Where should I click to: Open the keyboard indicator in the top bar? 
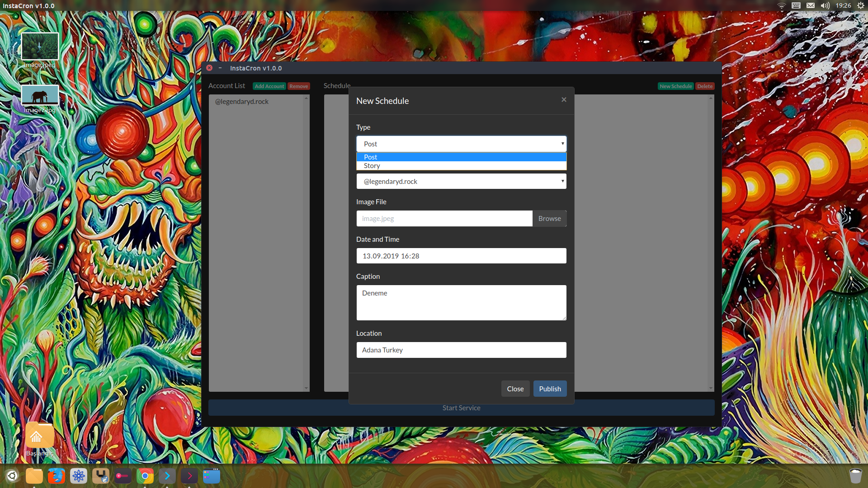pyautogui.click(x=796, y=5)
